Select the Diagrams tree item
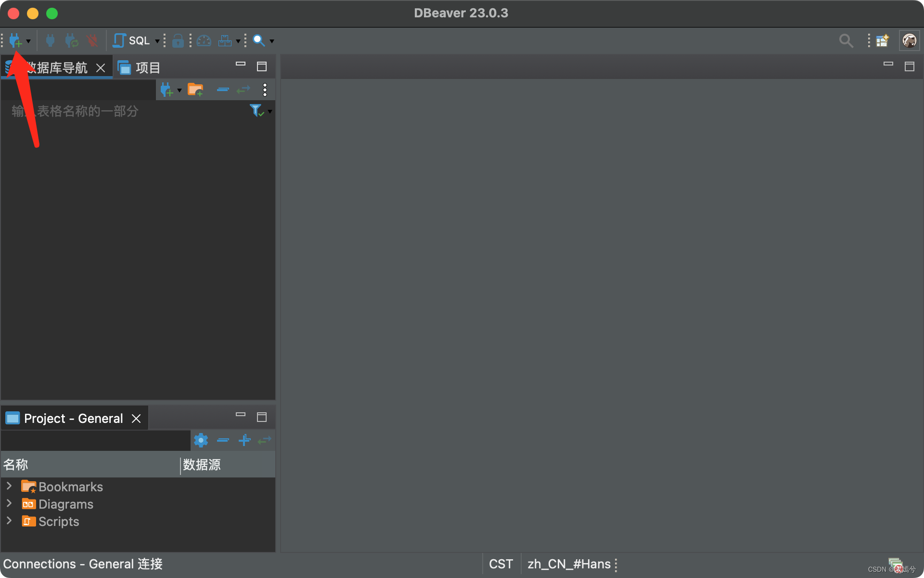 click(57, 504)
